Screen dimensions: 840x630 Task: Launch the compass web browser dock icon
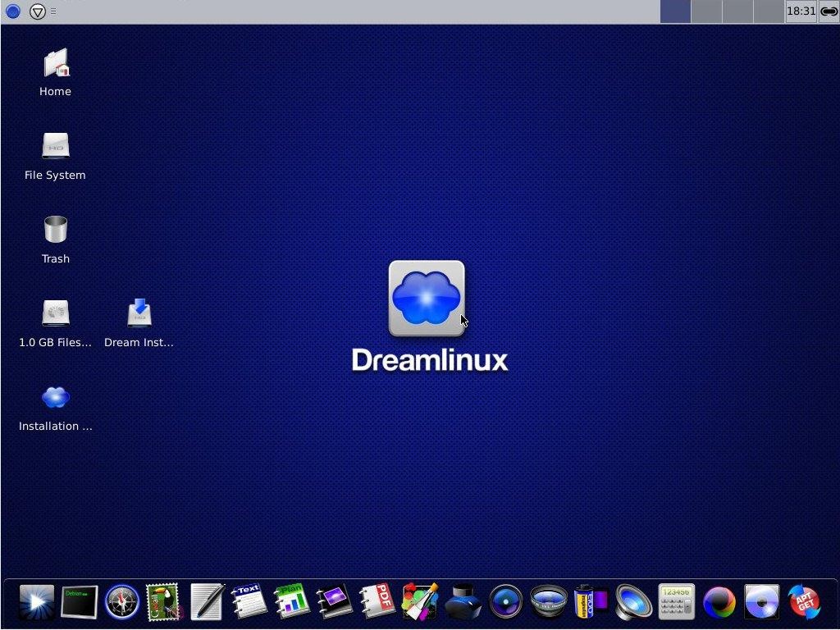pos(122,602)
